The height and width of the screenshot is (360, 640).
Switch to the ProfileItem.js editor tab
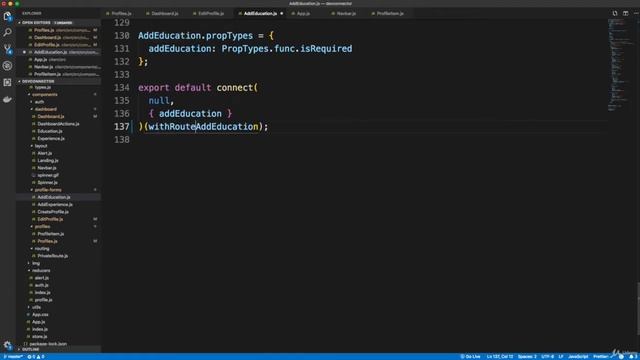(390, 13)
